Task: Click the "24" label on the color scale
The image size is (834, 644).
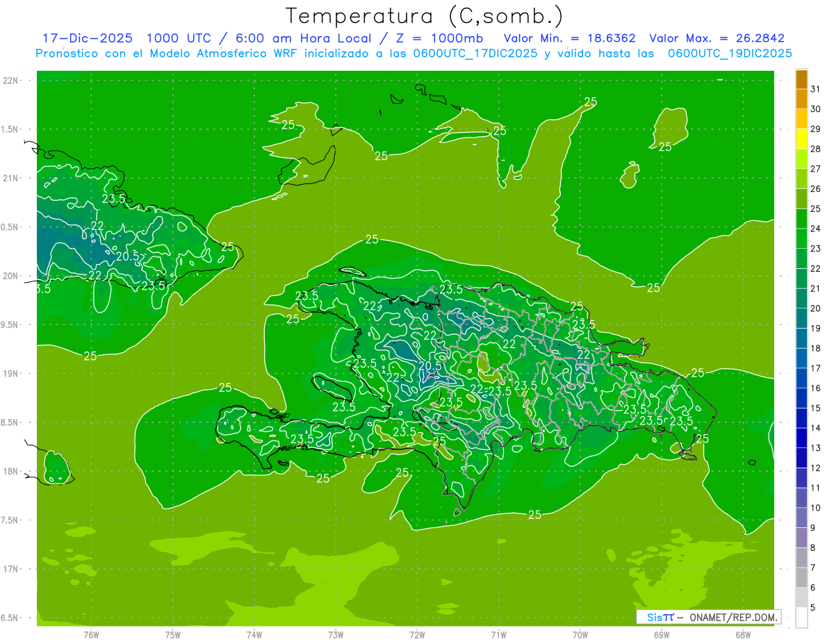Action: point(816,229)
